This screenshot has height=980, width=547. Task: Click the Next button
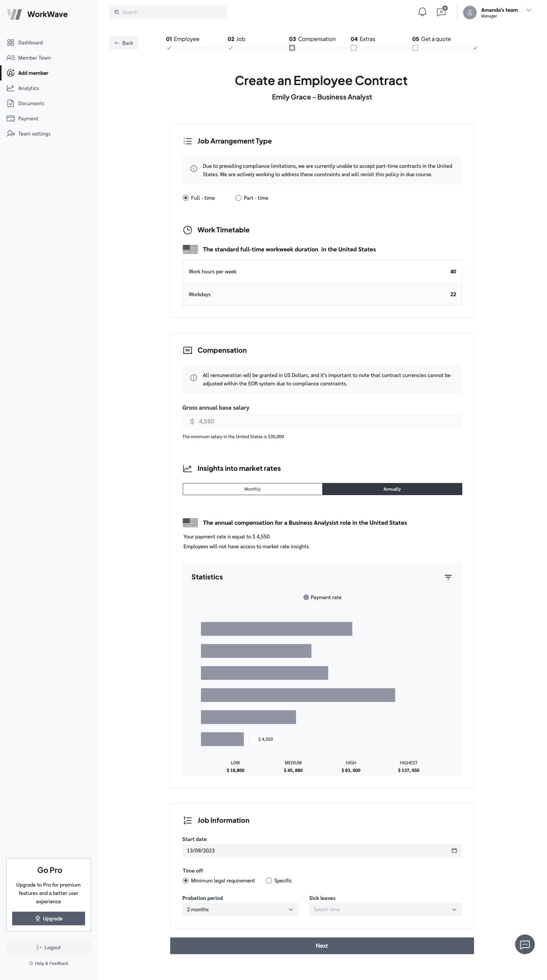tap(322, 945)
